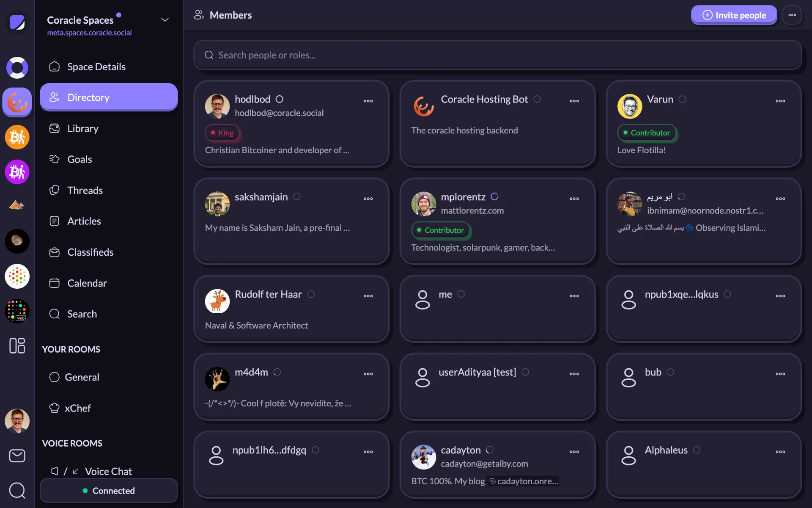Open hodlbod's profile avatar

(x=217, y=106)
